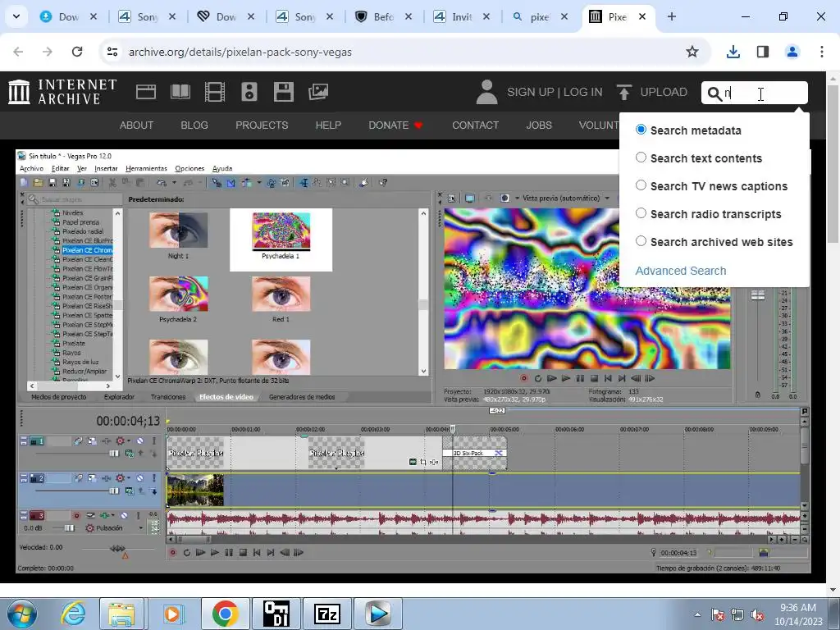Select Search radio transcripts option

641,213
